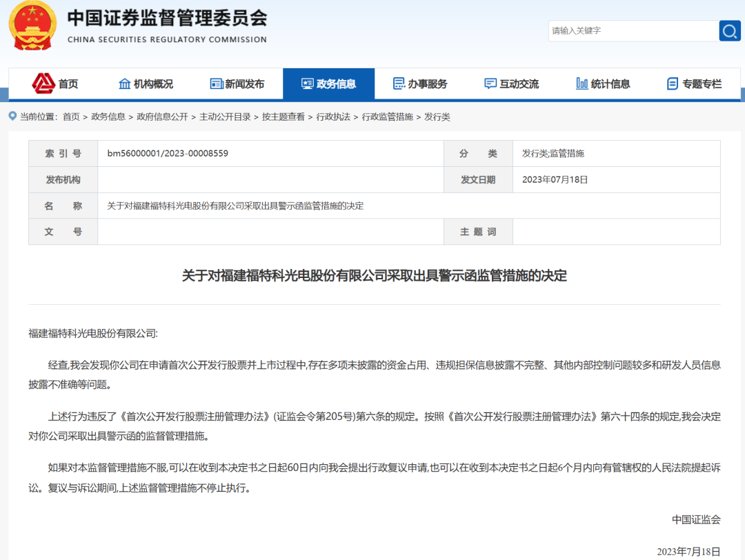Go to the 统计信息 navigation tab
The width and height of the screenshot is (745, 560).
(603, 83)
